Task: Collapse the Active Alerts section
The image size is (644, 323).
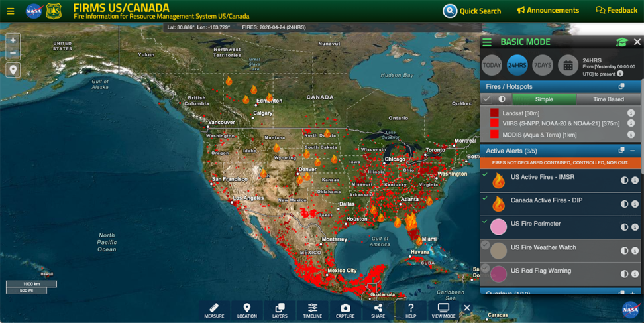Action: point(633,151)
